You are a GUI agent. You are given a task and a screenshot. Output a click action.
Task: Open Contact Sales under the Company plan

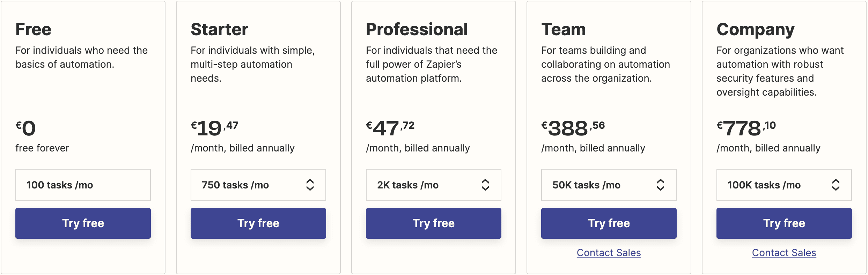(784, 253)
